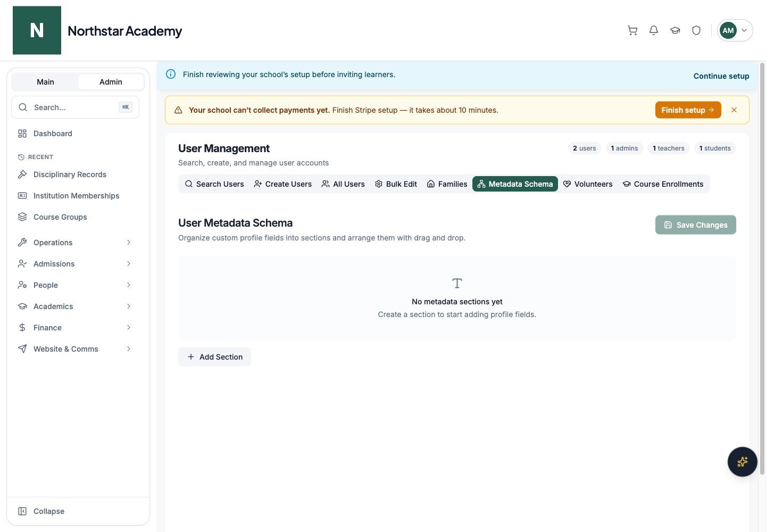Image resolution: width=766 pixels, height=532 pixels.
Task: Click the Northstar Academy title text
Action: point(124,31)
